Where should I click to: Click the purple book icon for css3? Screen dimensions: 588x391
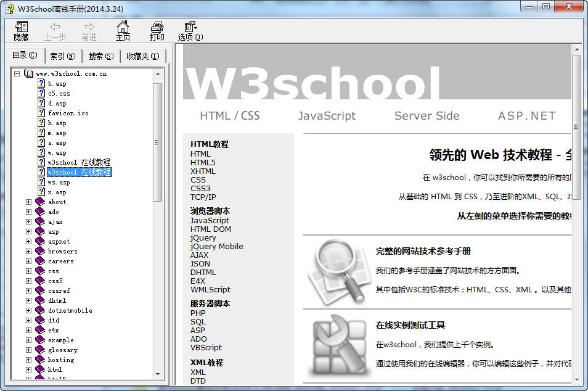40,281
